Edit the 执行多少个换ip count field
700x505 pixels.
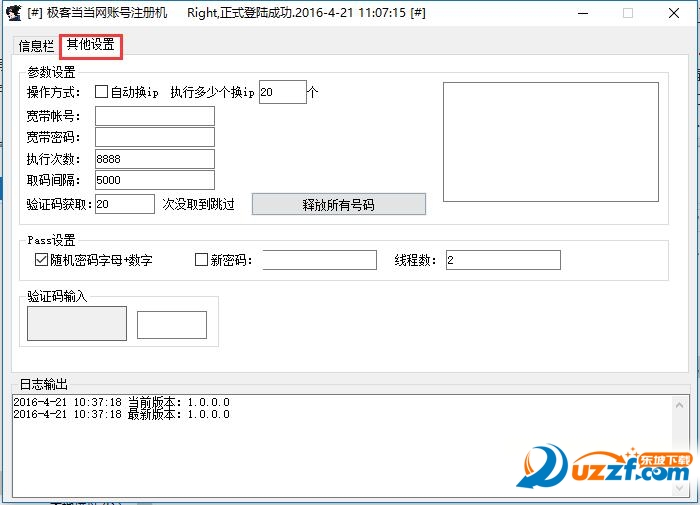tap(283, 92)
